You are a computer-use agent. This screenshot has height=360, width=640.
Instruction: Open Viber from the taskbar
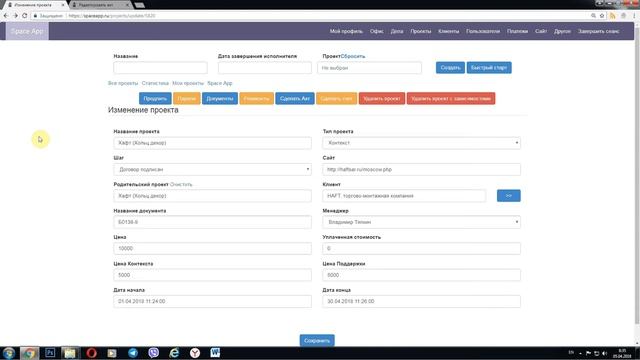(153, 353)
